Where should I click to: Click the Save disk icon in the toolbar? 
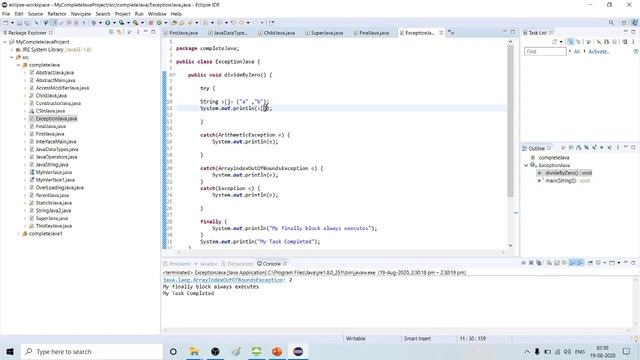click(x=19, y=23)
